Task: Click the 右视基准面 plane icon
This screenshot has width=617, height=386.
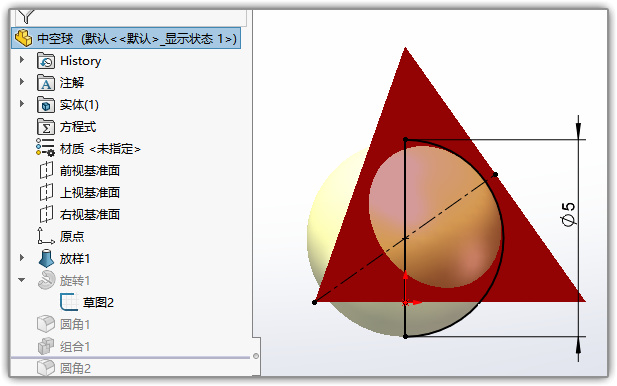Action: (x=46, y=214)
